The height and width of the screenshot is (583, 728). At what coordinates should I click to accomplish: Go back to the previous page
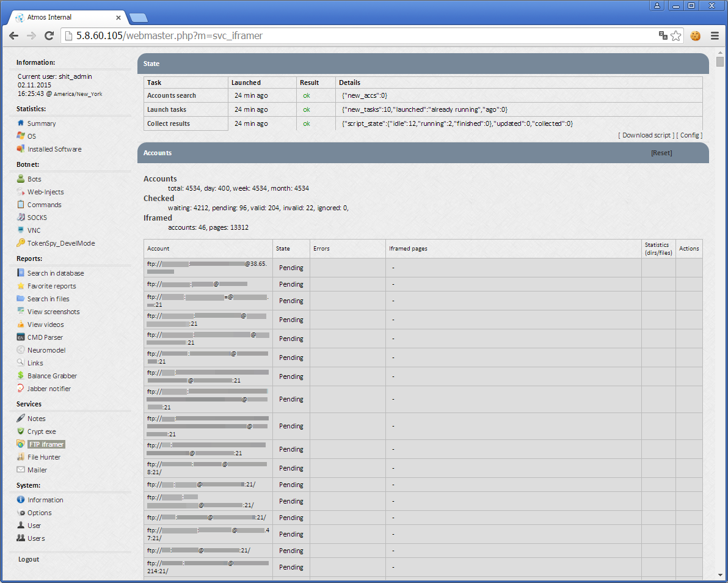[14, 36]
